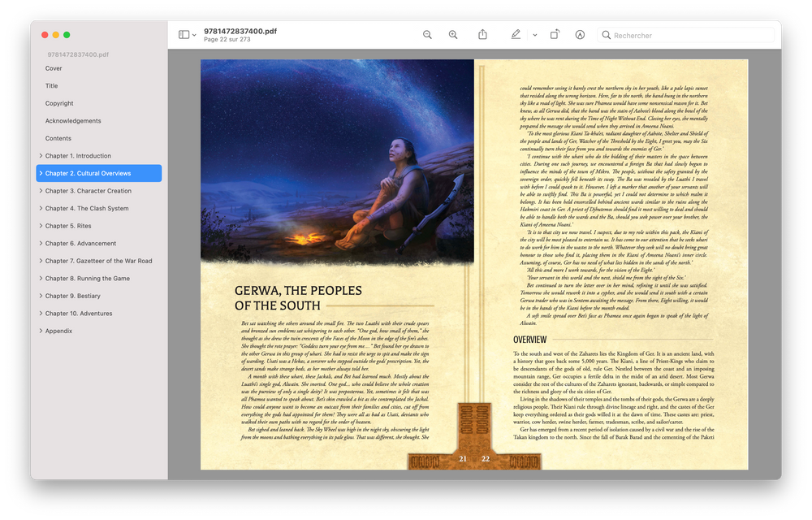Click the zoom in magnifier icon
812x520 pixels.
tap(453, 35)
